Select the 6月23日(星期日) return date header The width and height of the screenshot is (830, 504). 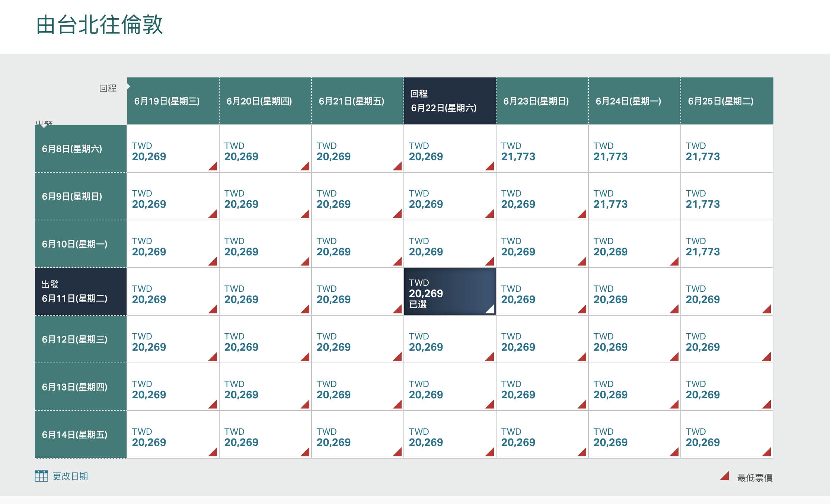coord(542,101)
